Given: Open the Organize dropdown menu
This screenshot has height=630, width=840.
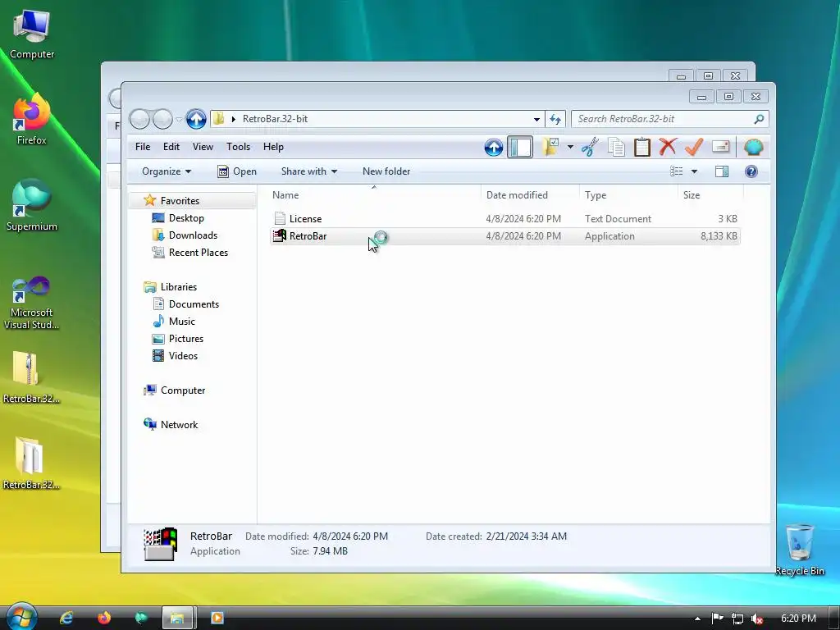Looking at the screenshot, I should (167, 171).
